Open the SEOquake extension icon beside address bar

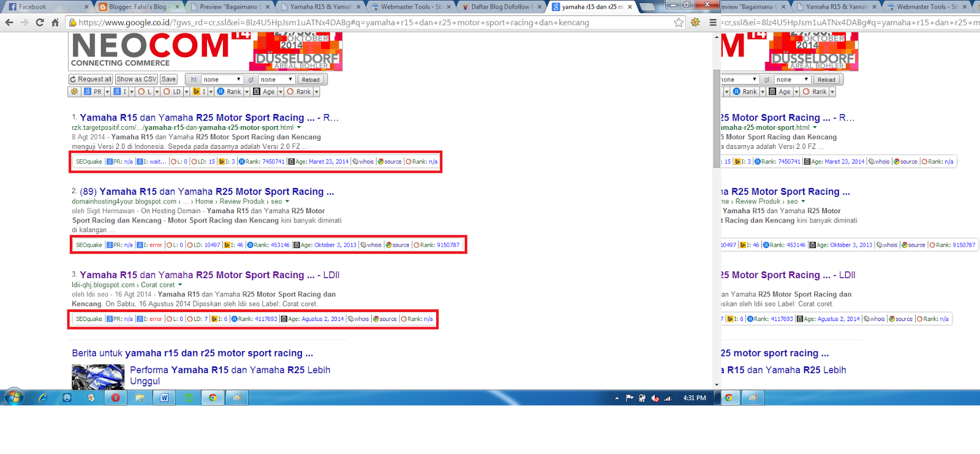pos(695,22)
